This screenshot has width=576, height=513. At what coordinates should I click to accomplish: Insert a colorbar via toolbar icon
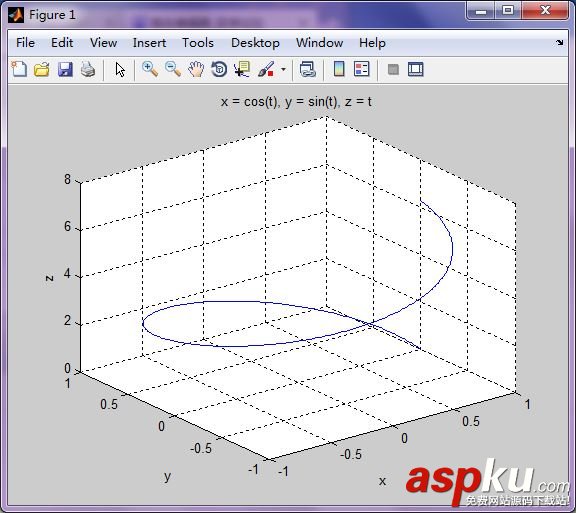coord(339,69)
